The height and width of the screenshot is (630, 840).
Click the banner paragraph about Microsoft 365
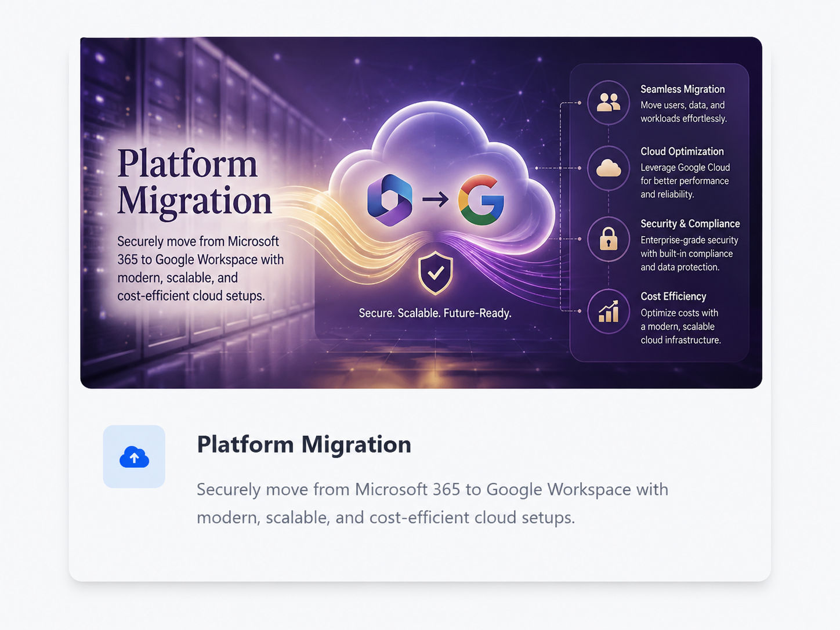pyautogui.click(x=201, y=269)
